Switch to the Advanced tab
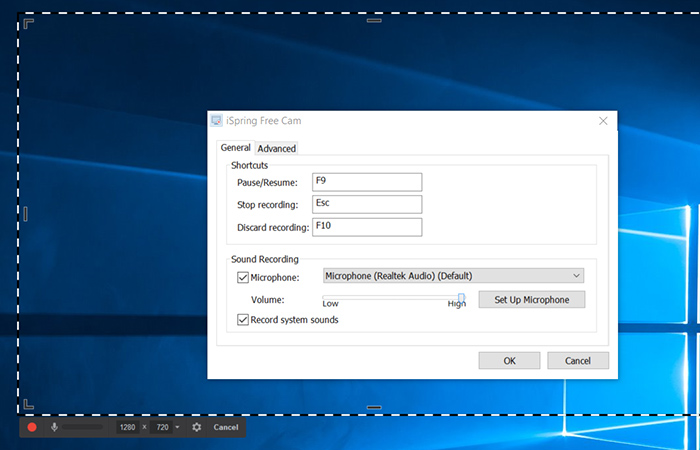Image resolution: width=700 pixels, height=450 pixels. [x=276, y=149]
